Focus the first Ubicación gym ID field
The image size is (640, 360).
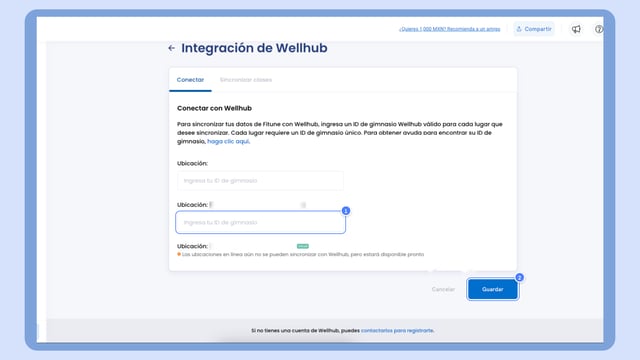point(260,180)
